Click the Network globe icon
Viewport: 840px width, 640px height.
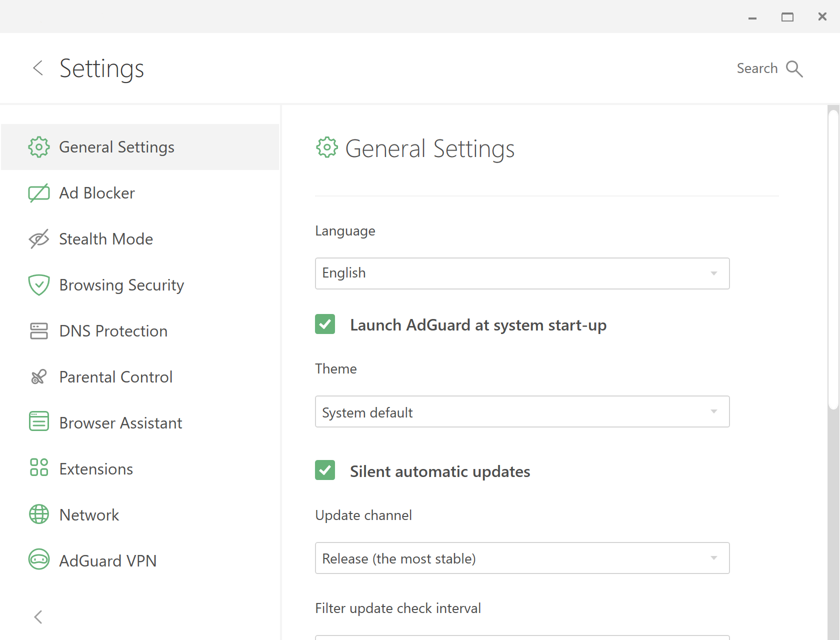coord(38,514)
